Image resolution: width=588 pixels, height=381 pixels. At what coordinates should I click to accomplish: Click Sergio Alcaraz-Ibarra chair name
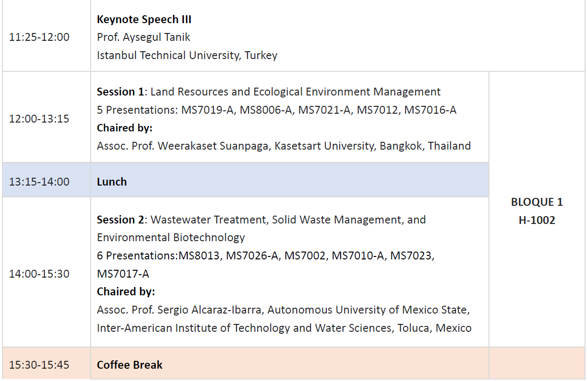coord(212,310)
